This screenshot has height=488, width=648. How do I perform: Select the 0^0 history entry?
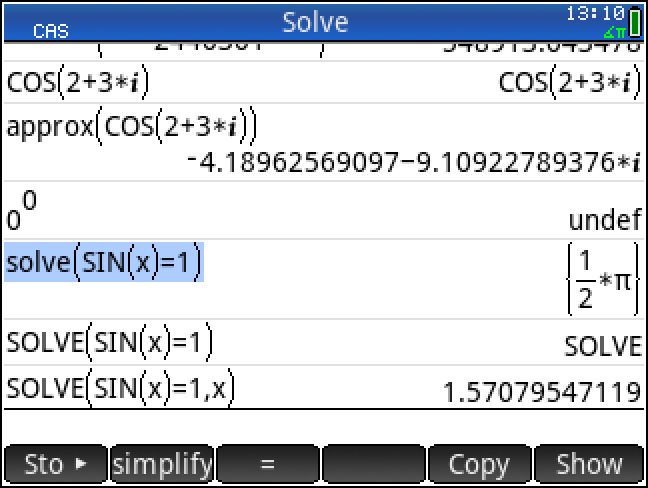[22, 212]
